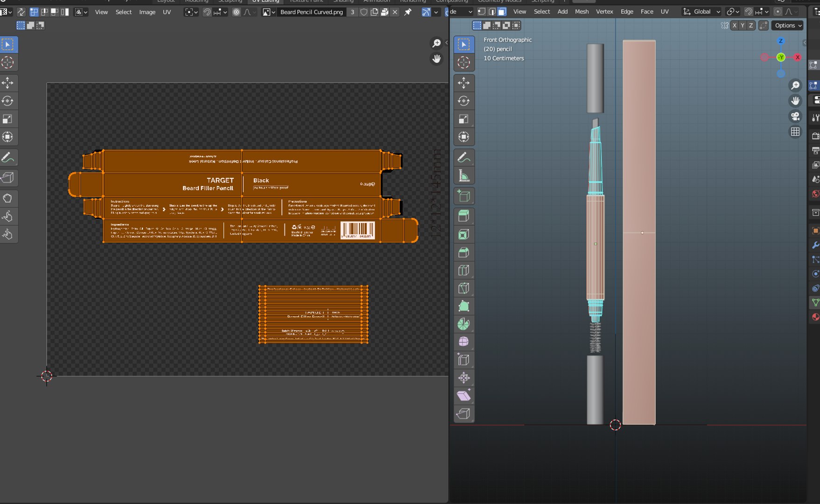Select the Shear tool

click(464, 396)
